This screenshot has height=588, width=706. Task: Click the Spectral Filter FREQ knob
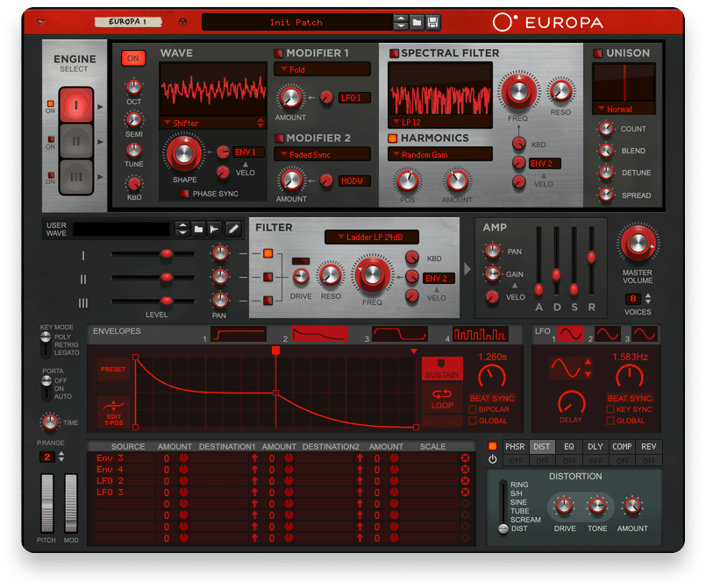pos(518,91)
